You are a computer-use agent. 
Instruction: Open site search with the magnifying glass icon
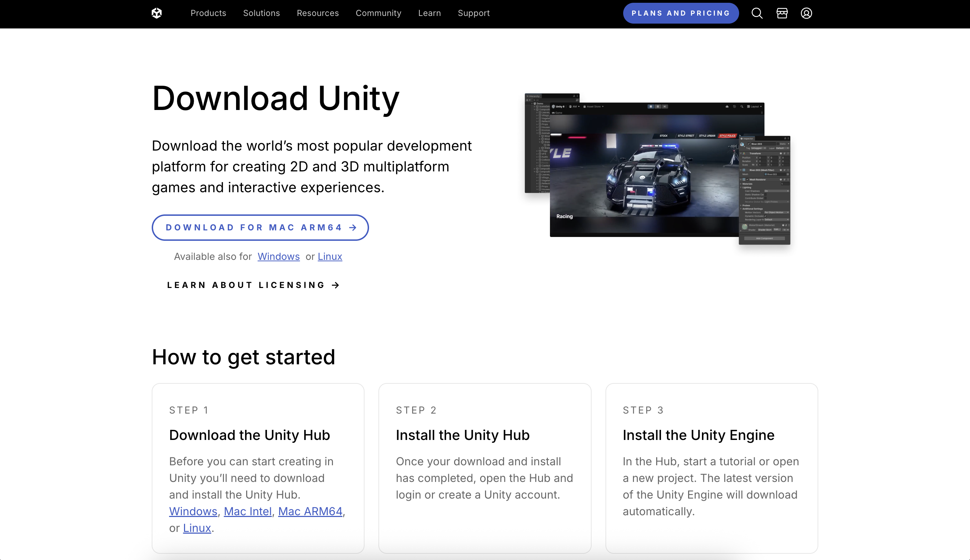(756, 13)
